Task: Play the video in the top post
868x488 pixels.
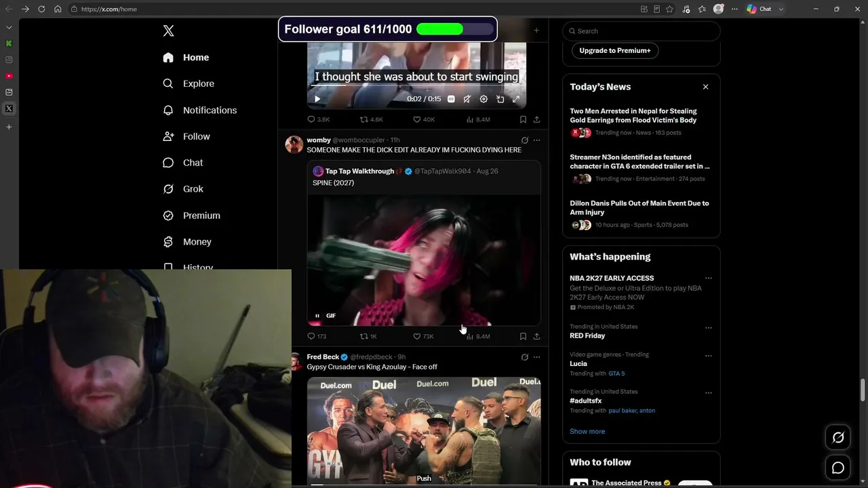Action: 317,99
